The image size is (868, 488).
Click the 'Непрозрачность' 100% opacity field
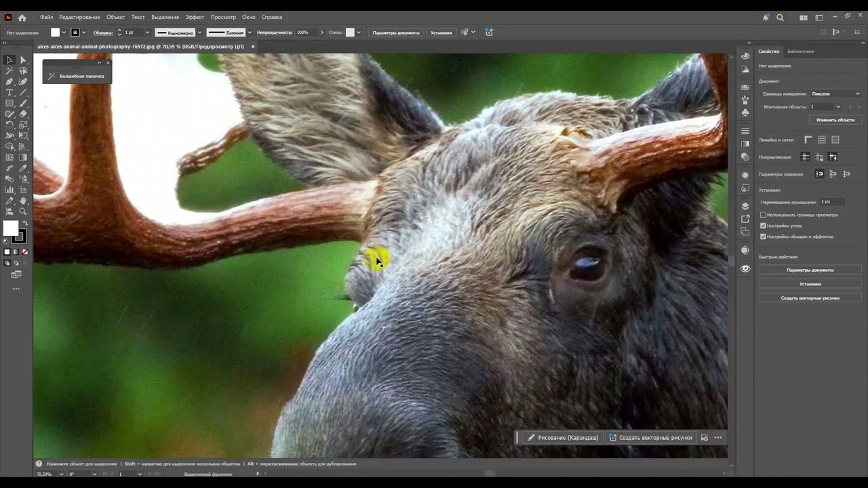[x=307, y=33]
